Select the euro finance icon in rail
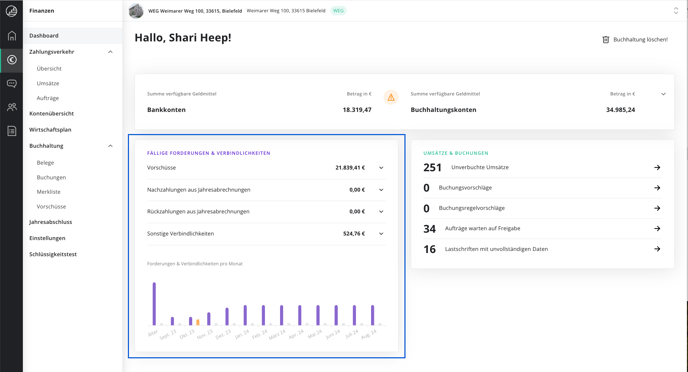The height and width of the screenshot is (372, 688). coord(12,60)
